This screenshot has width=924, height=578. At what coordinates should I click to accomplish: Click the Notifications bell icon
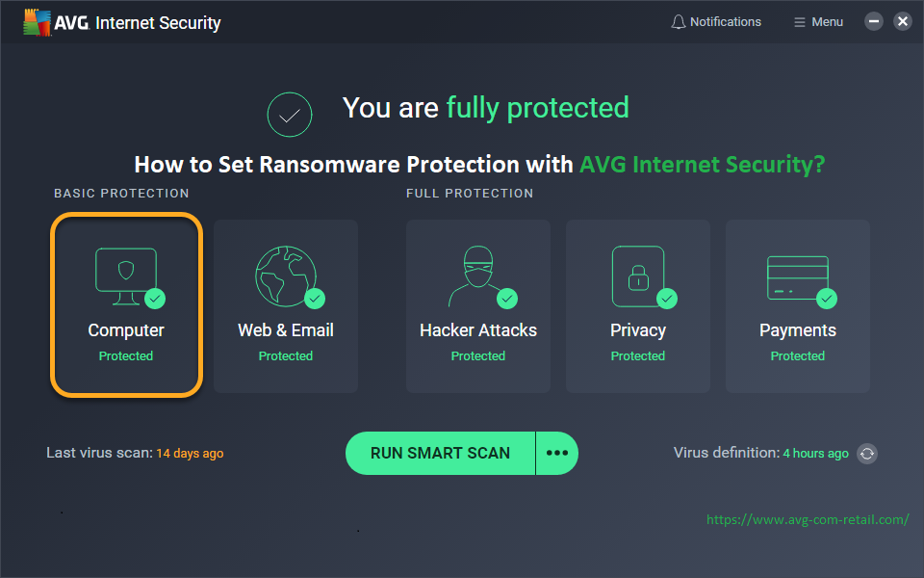click(679, 22)
